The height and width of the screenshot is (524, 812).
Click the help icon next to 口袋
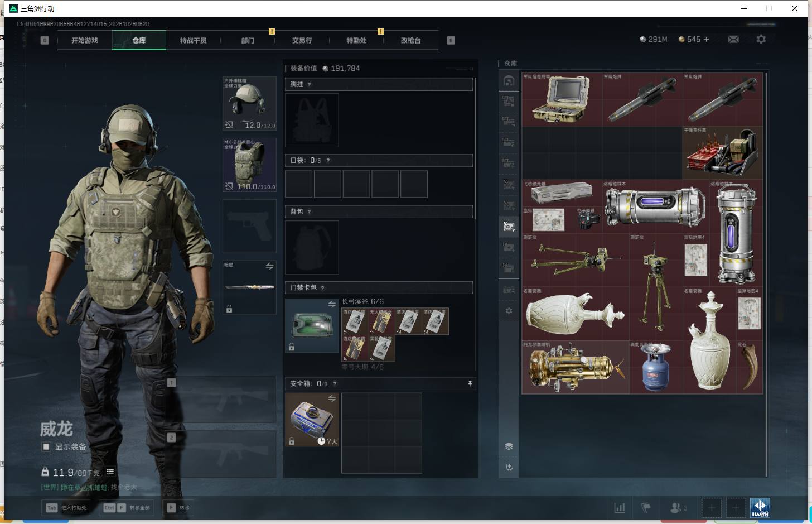click(x=328, y=161)
